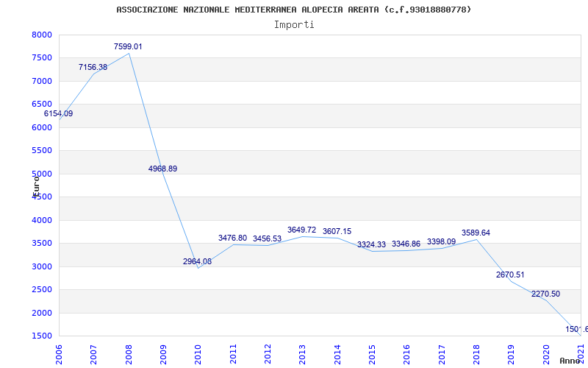Click the data label 3607.15
The width and height of the screenshot is (588, 368).
click(337, 231)
